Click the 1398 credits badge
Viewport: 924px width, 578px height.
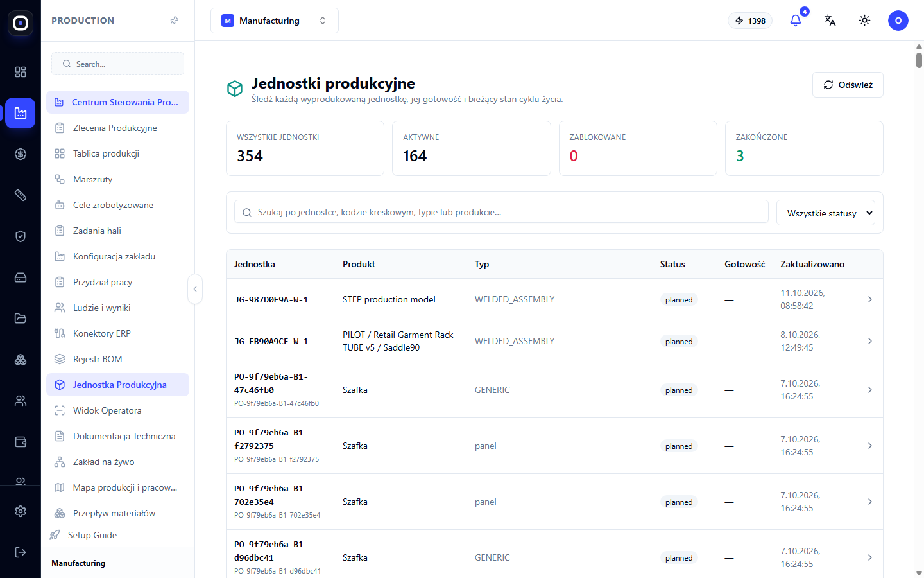point(750,21)
